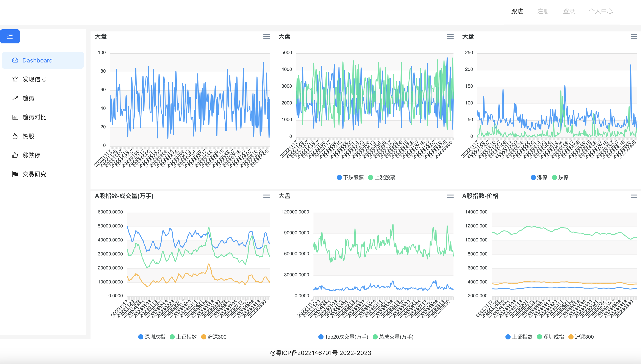Viewport: 641px width, 364px height.
Task: Click the 登录 link in the top navigation
Action: 569,11
